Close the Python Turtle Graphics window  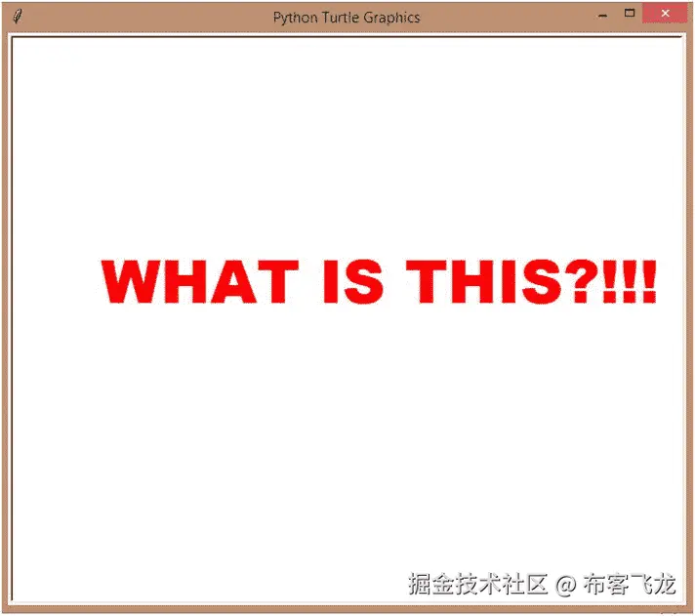click(665, 14)
